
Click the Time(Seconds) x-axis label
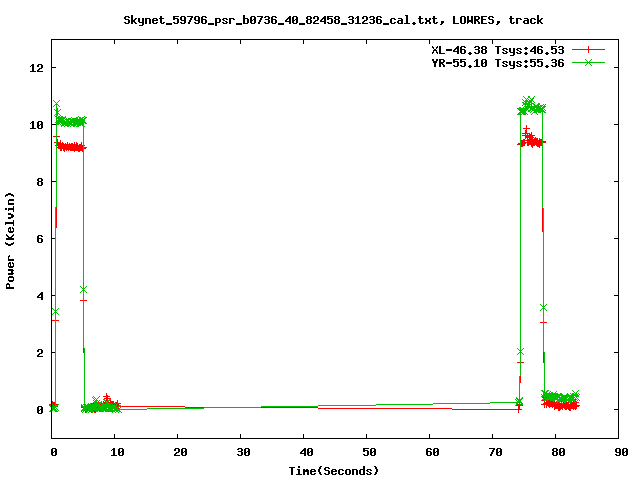333,471
